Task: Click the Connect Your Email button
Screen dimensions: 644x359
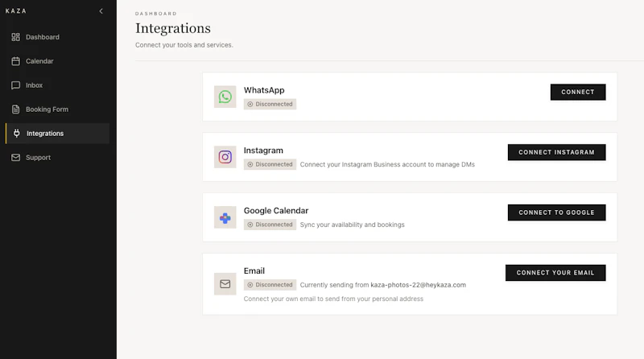Action: [555, 273]
